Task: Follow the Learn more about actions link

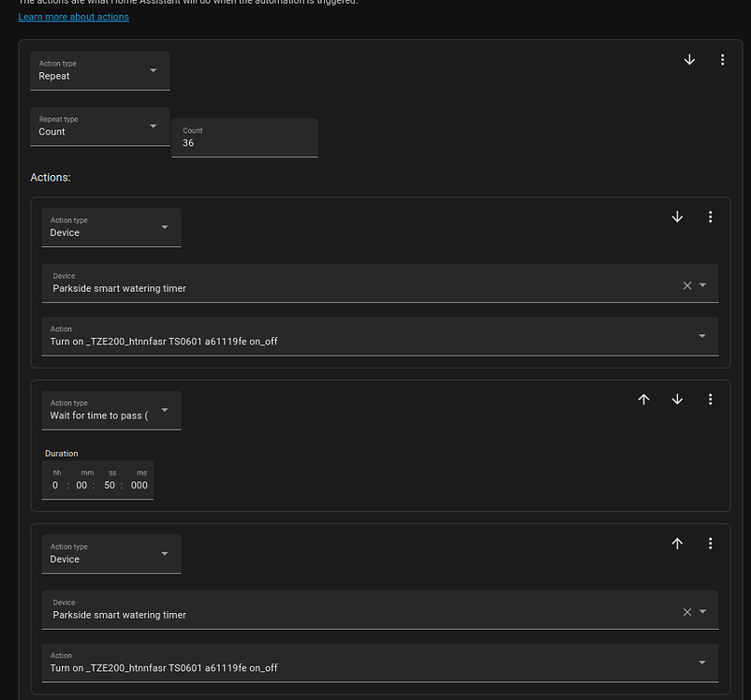Action: click(x=74, y=17)
